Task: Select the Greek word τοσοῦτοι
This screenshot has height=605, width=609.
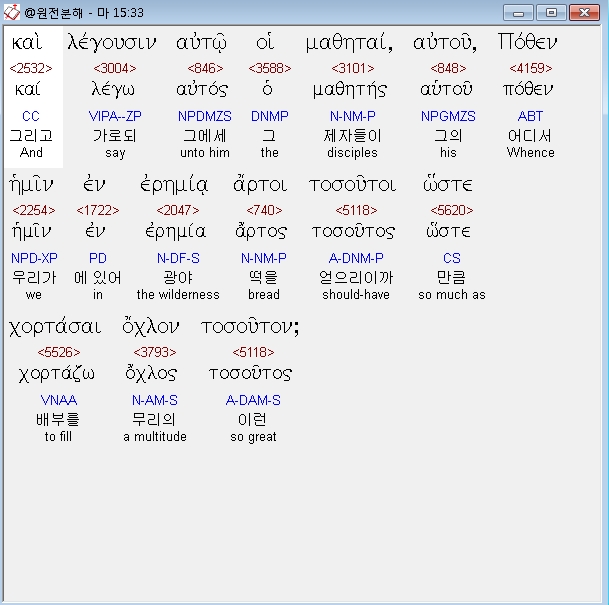Action: tap(353, 185)
